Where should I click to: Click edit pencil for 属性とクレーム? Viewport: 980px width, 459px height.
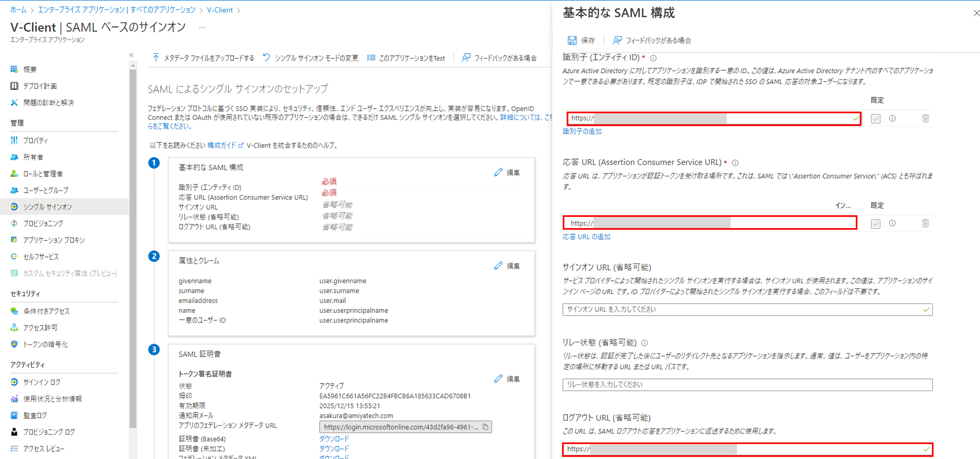(498, 265)
